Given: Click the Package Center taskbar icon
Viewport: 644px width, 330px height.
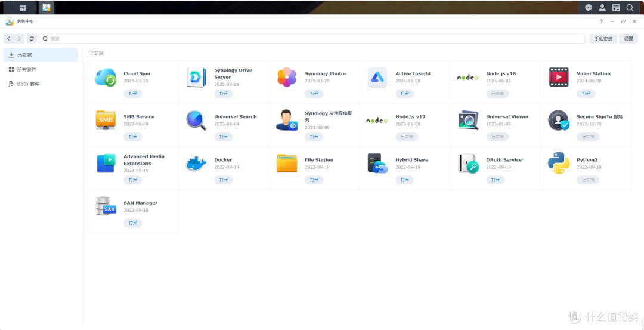Looking at the screenshot, I should pyautogui.click(x=47, y=8).
